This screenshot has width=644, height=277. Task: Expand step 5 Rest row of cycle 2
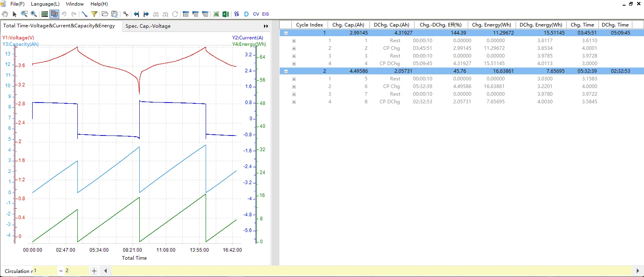(x=294, y=79)
